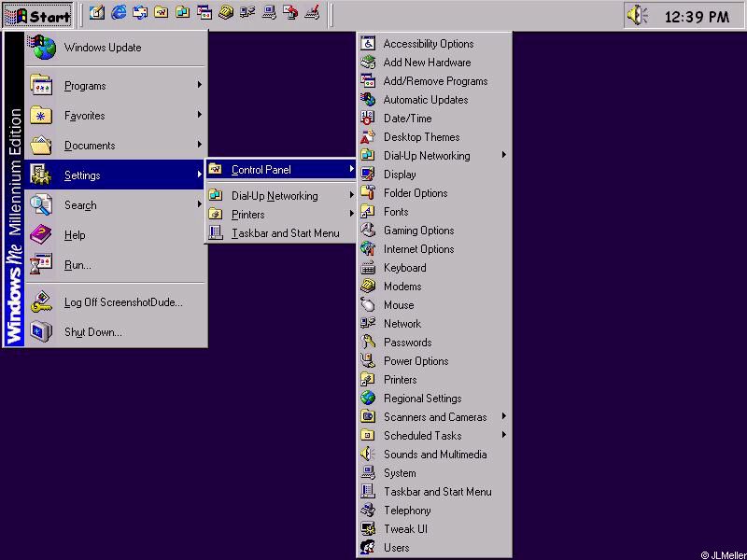Select Settings in the Start menu

pos(116,175)
